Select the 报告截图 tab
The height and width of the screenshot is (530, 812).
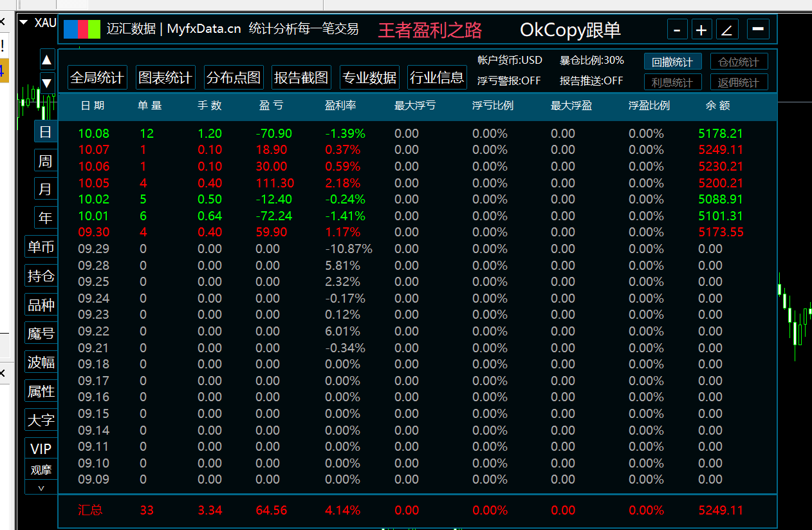click(301, 78)
